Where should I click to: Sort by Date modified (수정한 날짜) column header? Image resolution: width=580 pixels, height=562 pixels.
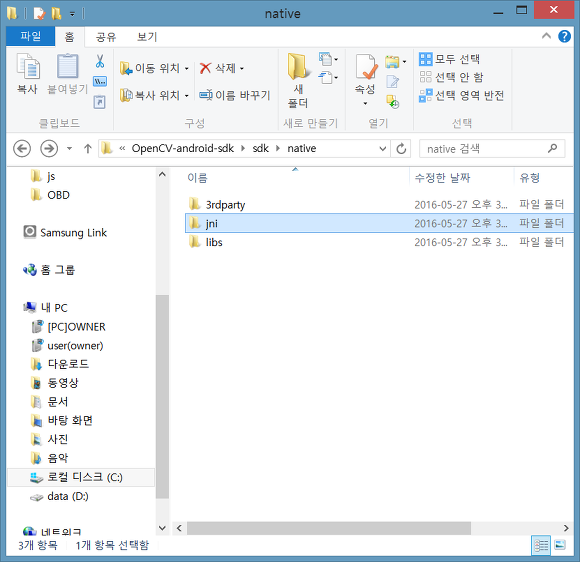[442, 178]
